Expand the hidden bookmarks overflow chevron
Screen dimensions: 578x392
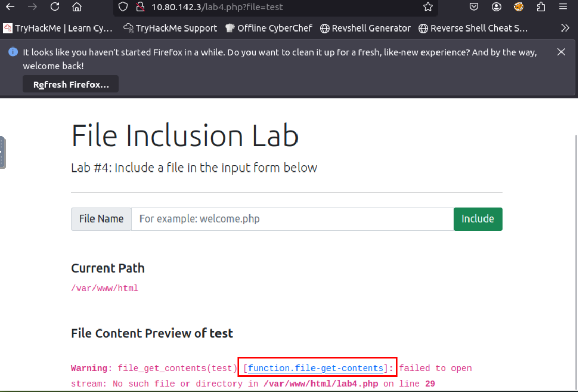(565, 28)
